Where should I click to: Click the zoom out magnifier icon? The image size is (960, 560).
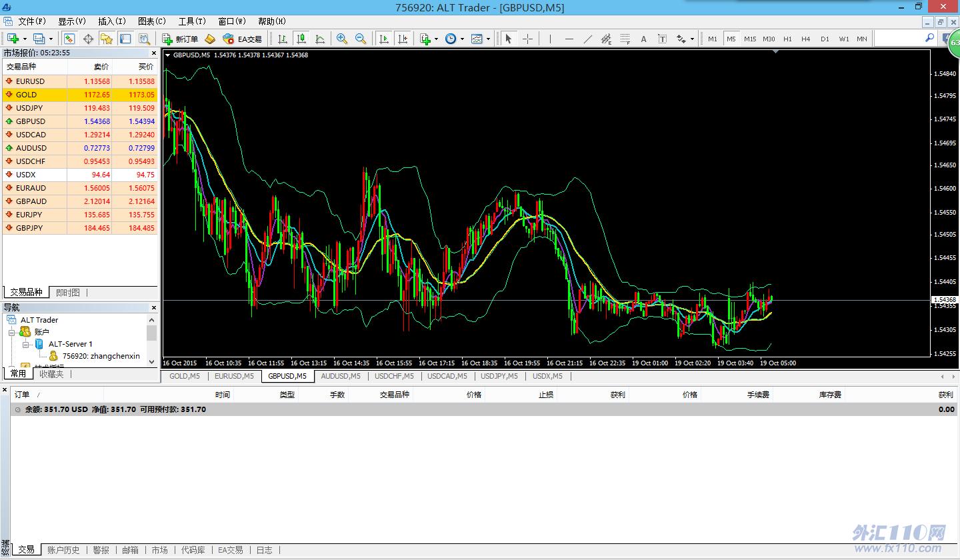point(361,39)
